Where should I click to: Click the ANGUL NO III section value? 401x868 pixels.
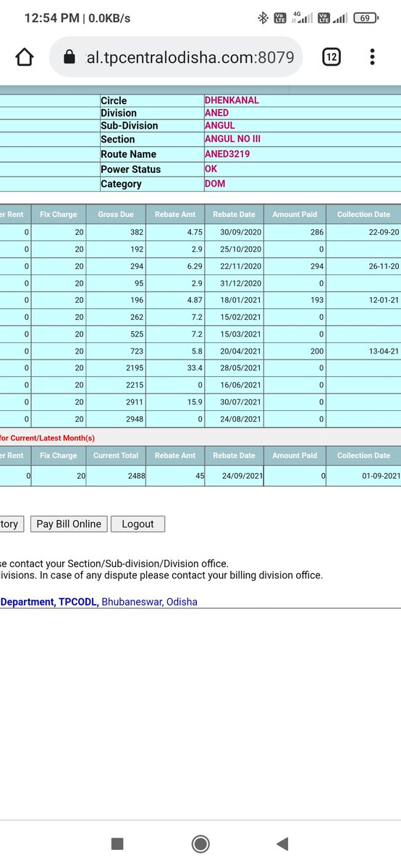[232, 139]
